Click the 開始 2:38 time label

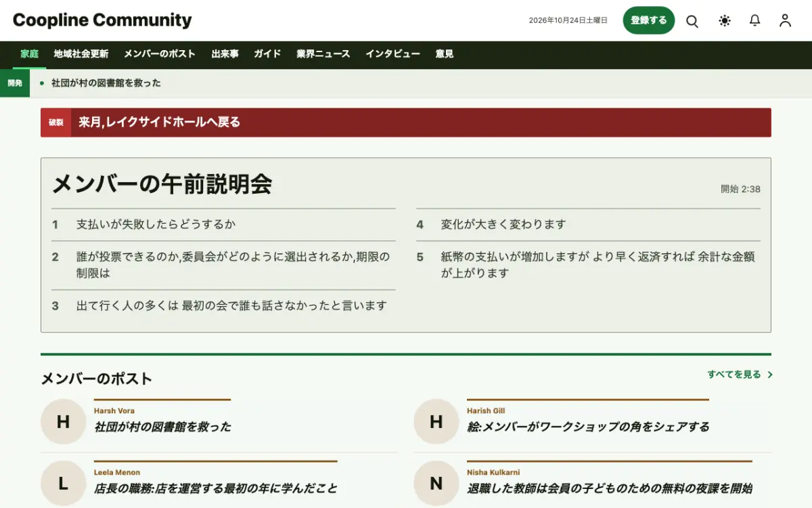pos(740,190)
